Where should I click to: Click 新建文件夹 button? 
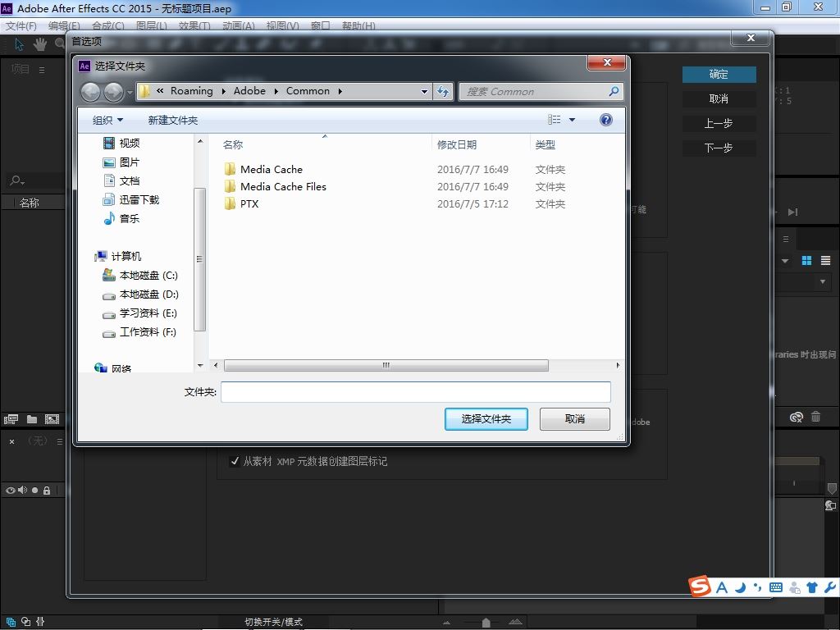coord(172,120)
